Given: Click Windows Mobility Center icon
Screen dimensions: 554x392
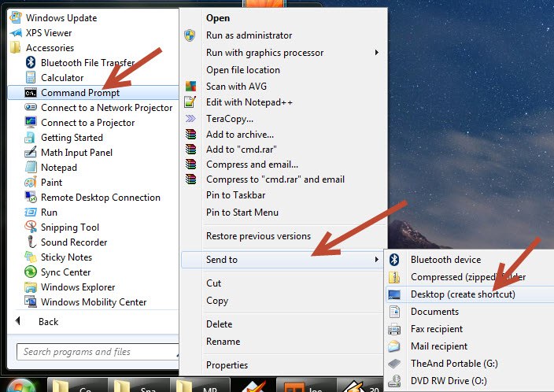Looking at the screenshot, I should pos(31,301).
